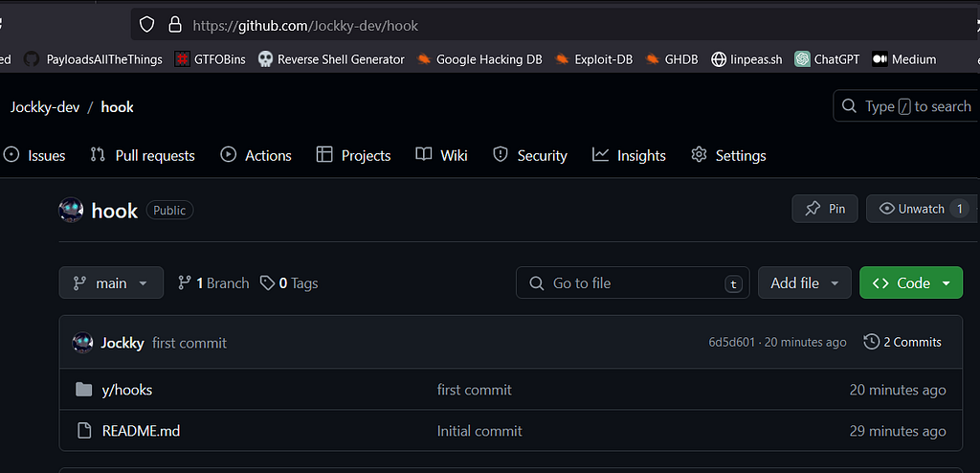Image resolution: width=980 pixels, height=473 pixels.
Task: Open Google Hacking DB bookmark
Action: click(479, 59)
